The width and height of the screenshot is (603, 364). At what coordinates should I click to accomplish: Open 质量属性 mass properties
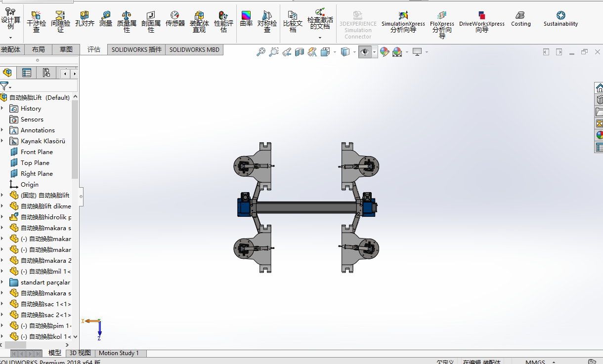click(127, 22)
